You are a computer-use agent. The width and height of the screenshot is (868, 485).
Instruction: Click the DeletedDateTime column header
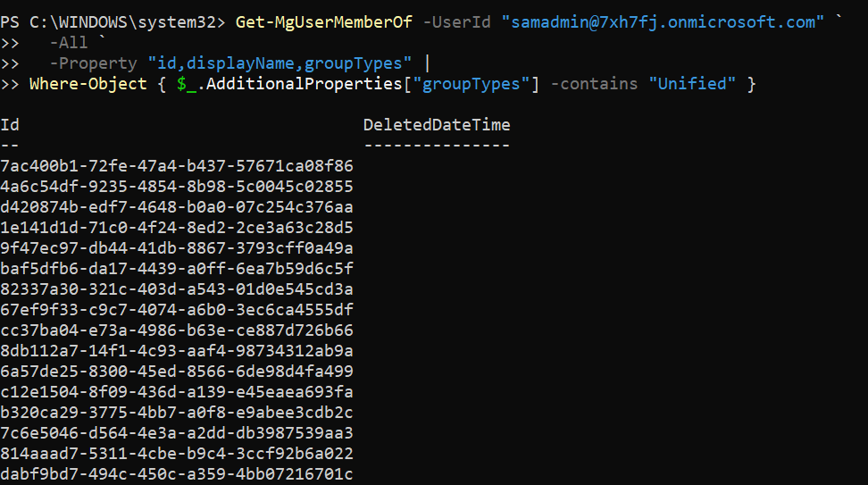point(437,125)
